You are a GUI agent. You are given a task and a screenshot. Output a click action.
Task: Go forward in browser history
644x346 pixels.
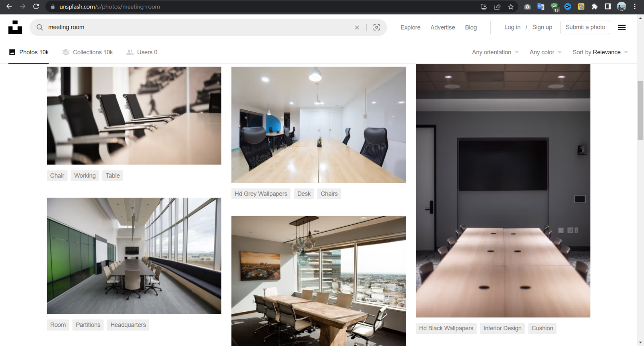click(23, 6)
